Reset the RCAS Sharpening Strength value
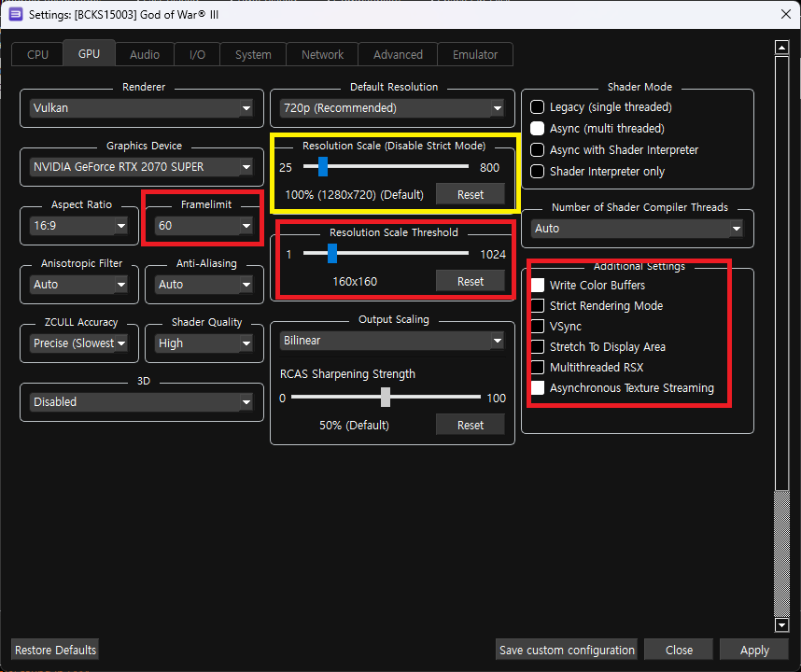 click(x=470, y=426)
